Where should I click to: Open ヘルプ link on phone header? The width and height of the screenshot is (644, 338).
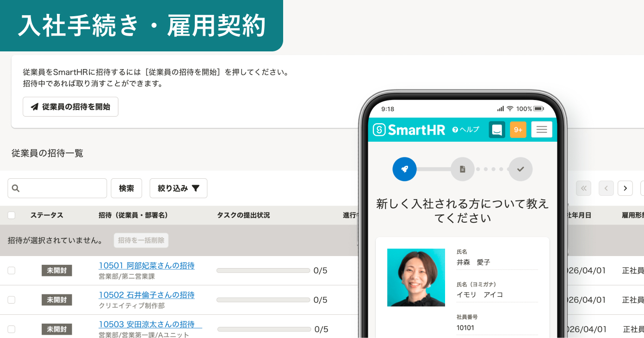coord(465,130)
